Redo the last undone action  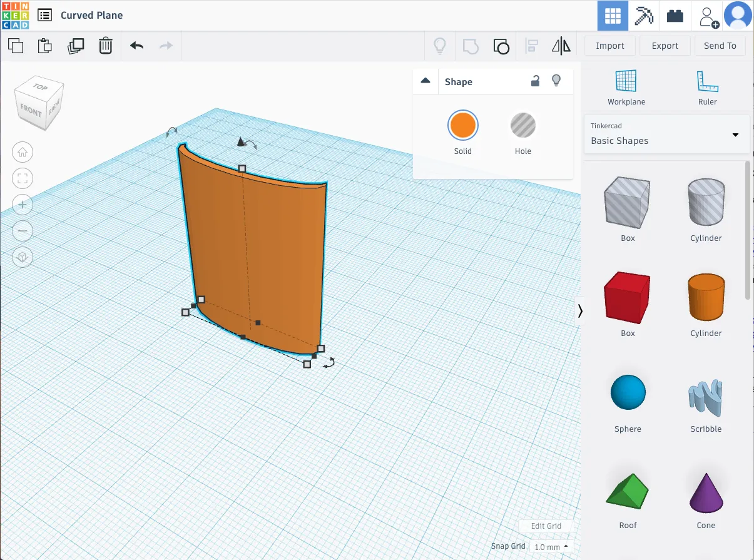coord(166,46)
